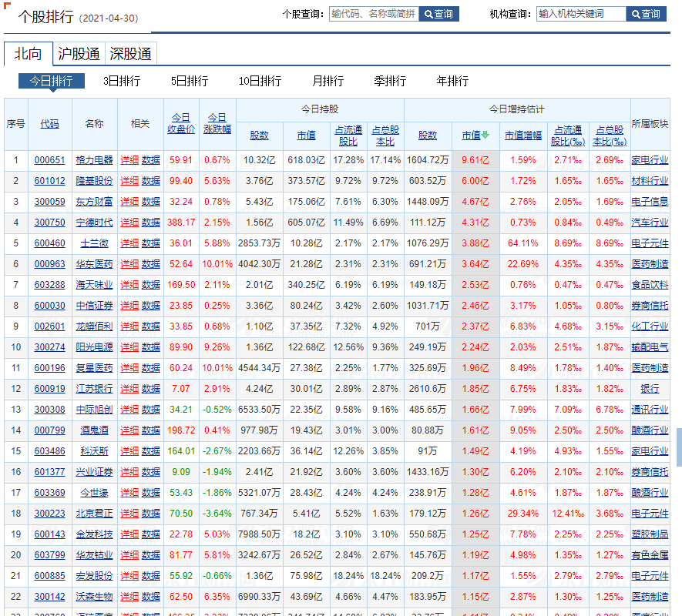This screenshot has width=682, height=616.
Task: Sort table by 今日涨跌幅 column
Action: coord(217,123)
